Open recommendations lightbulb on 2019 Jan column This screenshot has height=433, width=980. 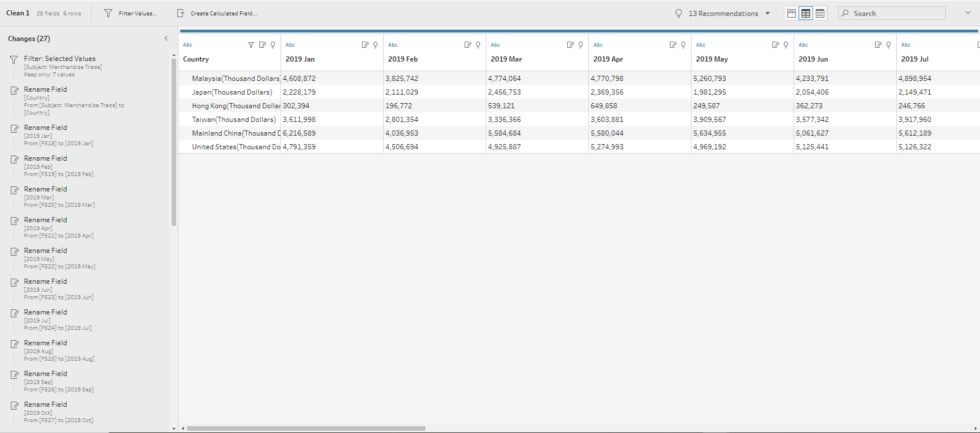tap(375, 45)
